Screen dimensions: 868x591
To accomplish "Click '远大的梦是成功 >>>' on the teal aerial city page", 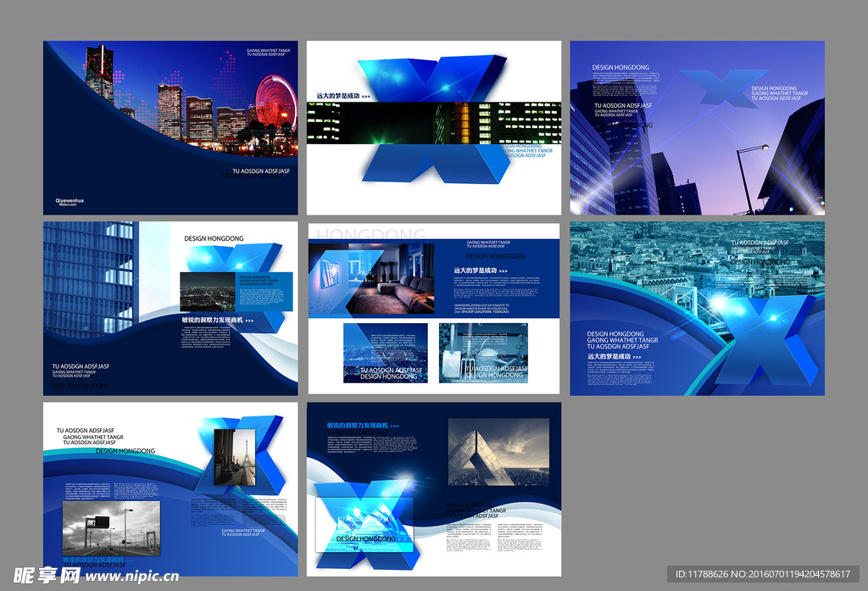I will 615,356.
